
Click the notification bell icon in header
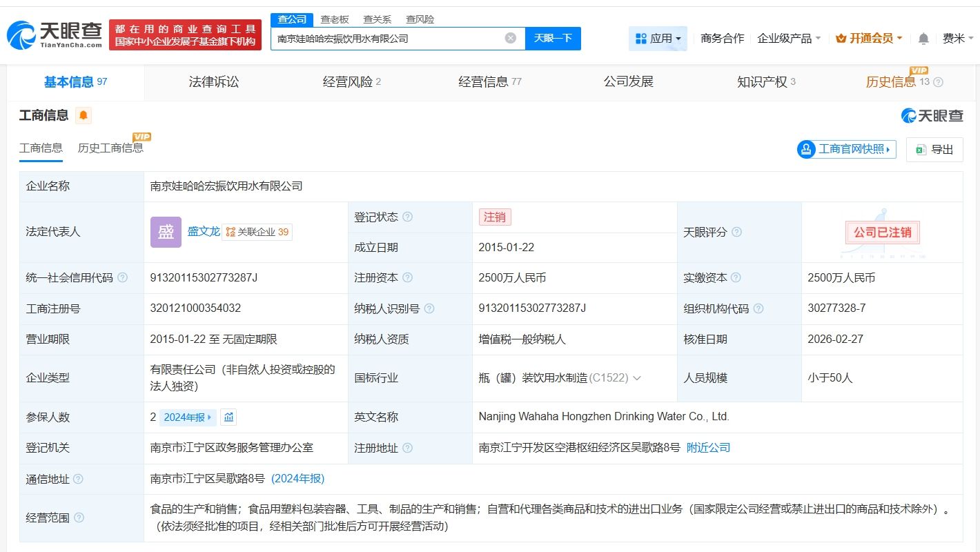(x=923, y=39)
